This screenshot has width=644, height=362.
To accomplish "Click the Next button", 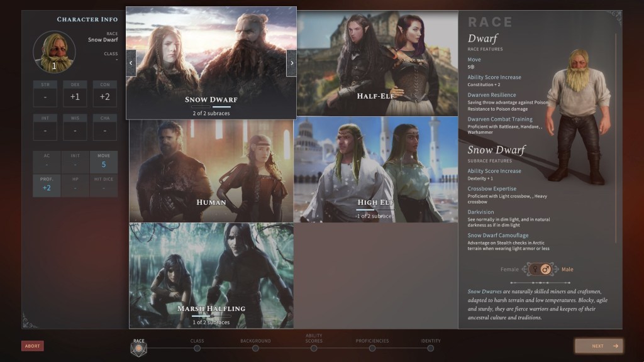I will click(x=597, y=346).
